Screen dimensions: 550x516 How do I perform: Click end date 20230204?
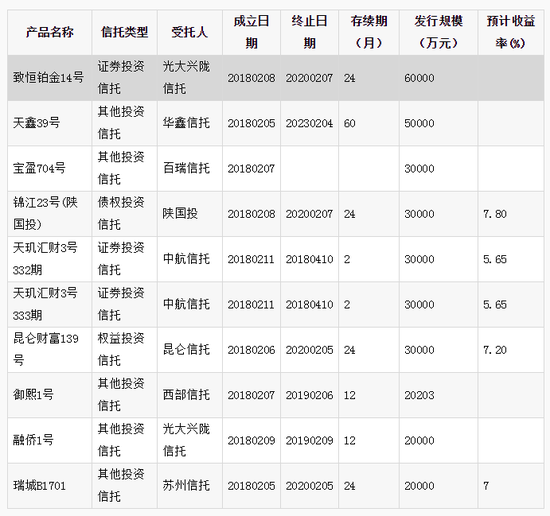click(309, 123)
